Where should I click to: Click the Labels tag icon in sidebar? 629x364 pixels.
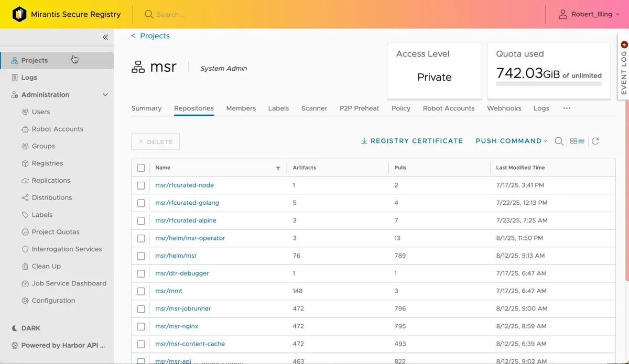pos(25,215)
